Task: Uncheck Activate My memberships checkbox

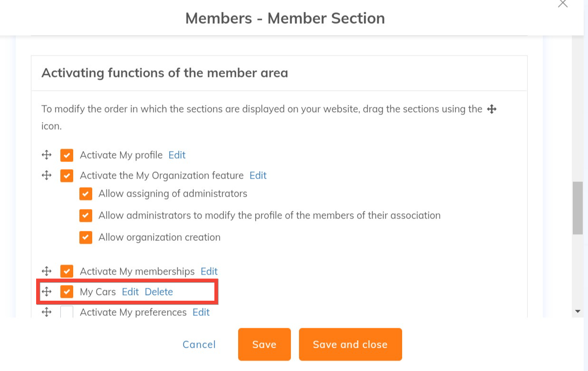Action: click(x=67, y=272)
